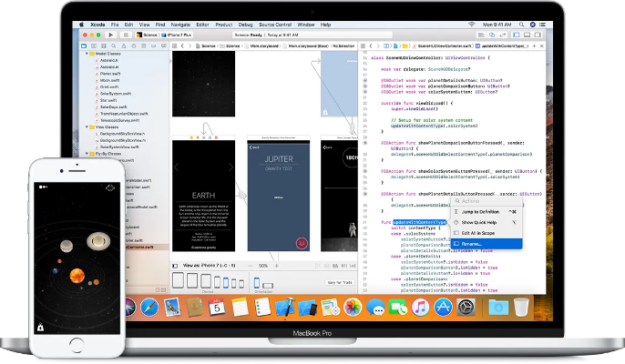Toggle the IBOutlet connection circle for planetDetailsButton
Screen dimensions: 625x364
pos(366,80)
